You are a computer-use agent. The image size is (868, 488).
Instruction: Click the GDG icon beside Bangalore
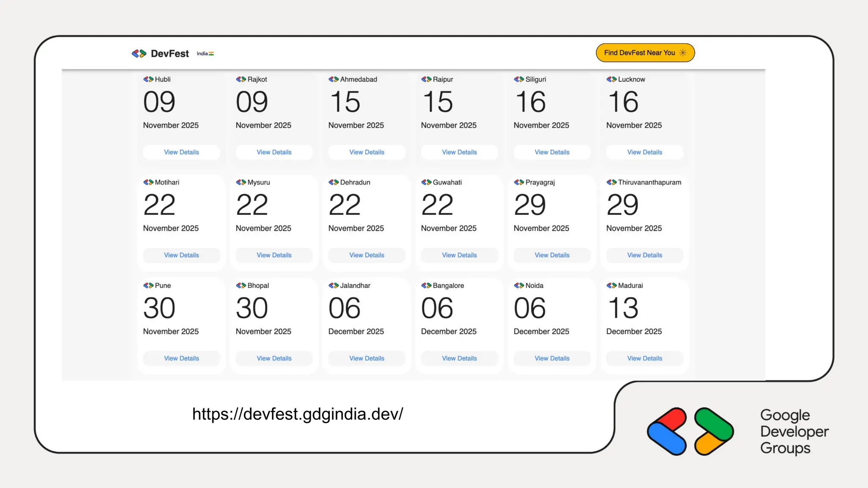click(426, 286)
